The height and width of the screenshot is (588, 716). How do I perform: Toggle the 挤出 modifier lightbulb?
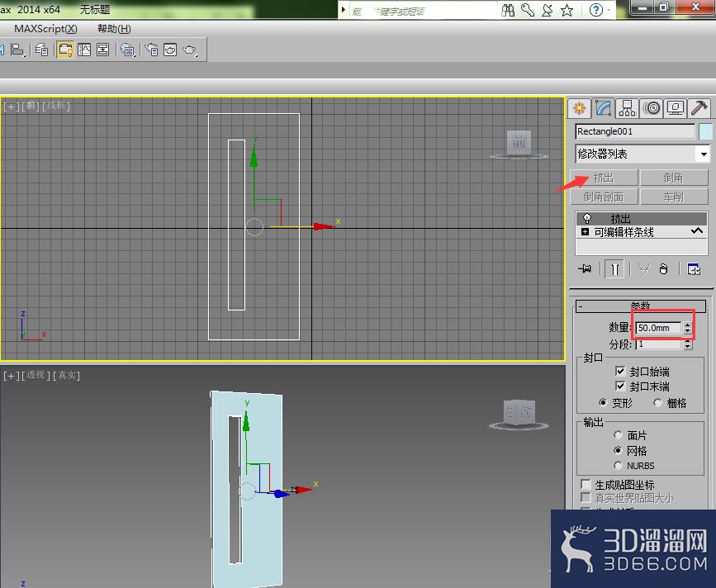pos(587,218)
